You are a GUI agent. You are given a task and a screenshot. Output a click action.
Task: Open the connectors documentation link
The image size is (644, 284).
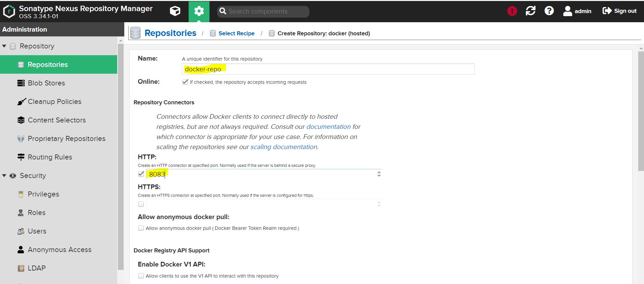pyautogui.click(x=328, y=127)
